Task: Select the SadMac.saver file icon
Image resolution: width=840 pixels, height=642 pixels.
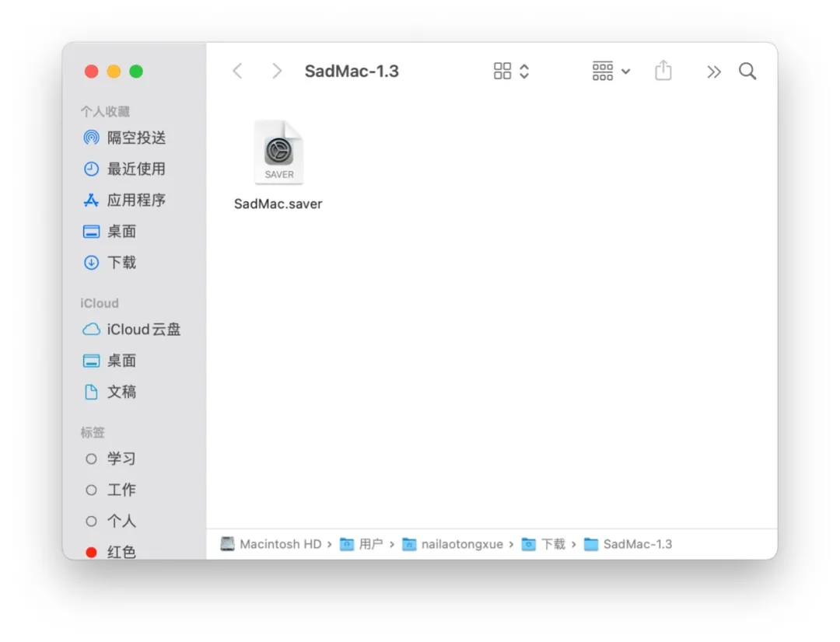Action: (x=278, y=152)
